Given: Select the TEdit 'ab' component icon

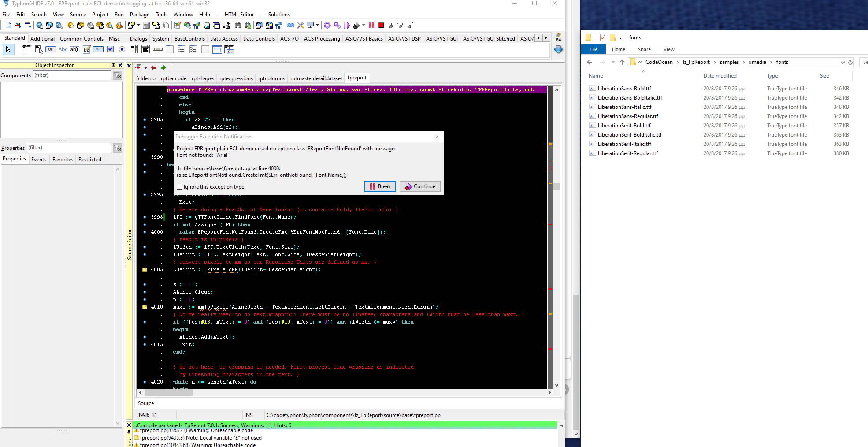Looking at the screenshot, I should point(74,49).
